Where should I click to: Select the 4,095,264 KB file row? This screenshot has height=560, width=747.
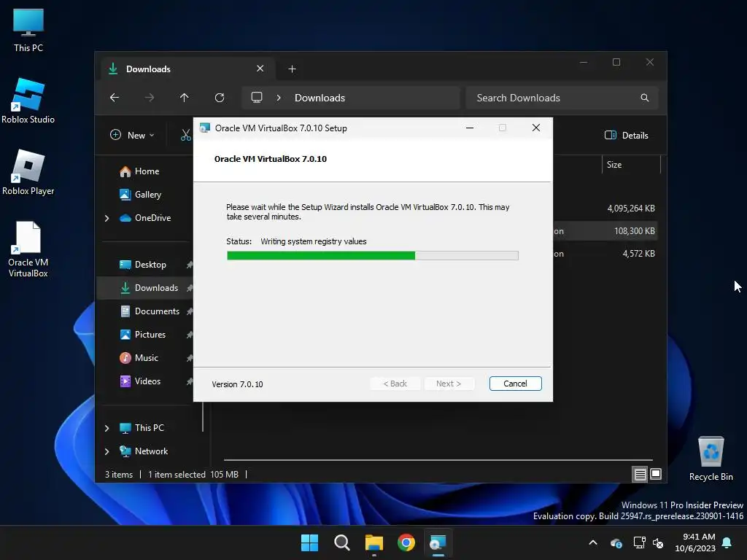605,208
